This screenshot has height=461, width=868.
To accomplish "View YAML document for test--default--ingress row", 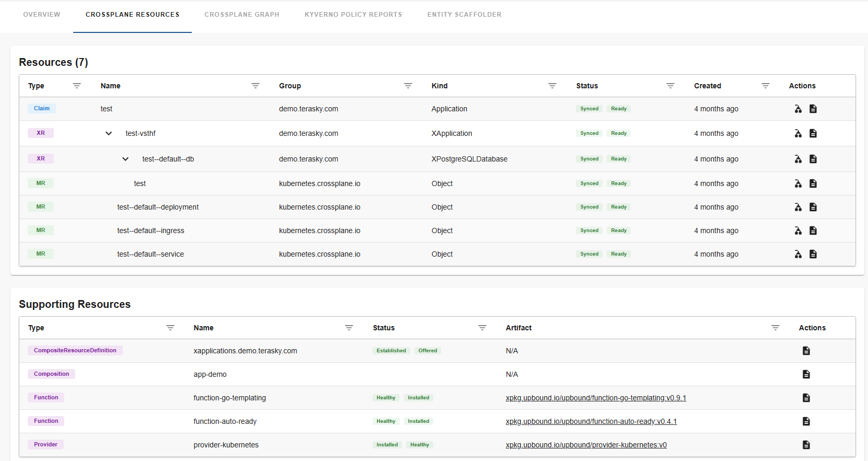I will 813,230.
